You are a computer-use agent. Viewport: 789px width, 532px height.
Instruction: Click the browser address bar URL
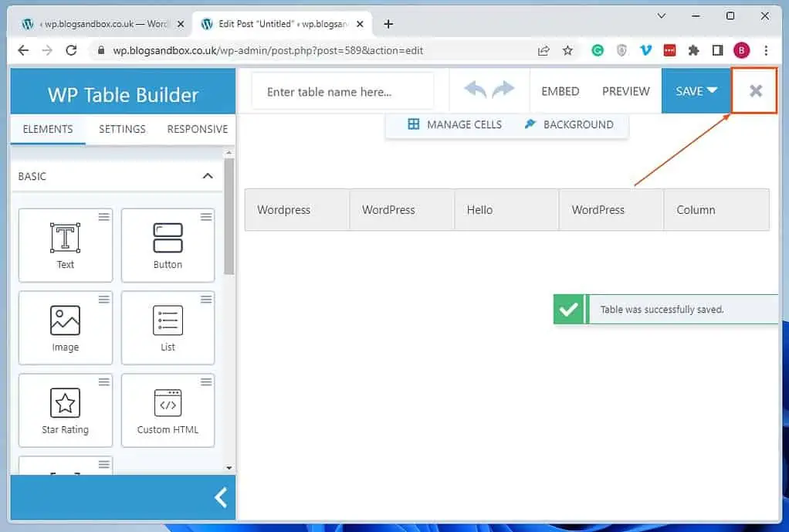268,50
